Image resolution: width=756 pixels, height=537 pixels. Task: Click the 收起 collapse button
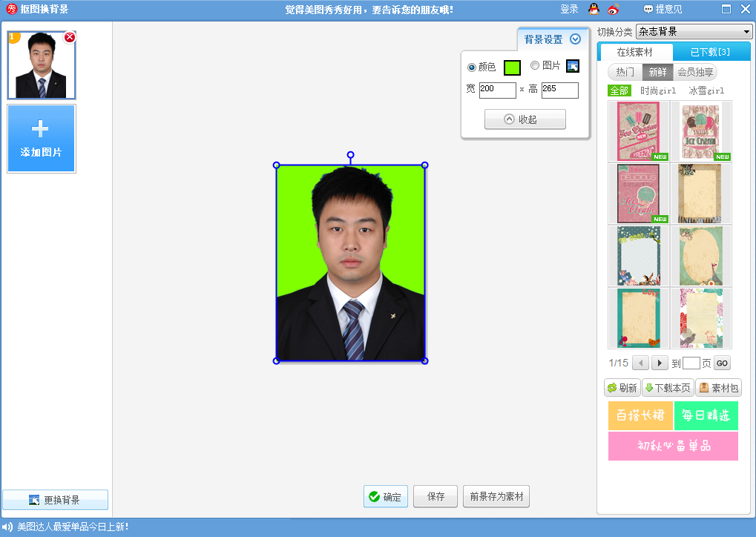[x=525, y=119]
